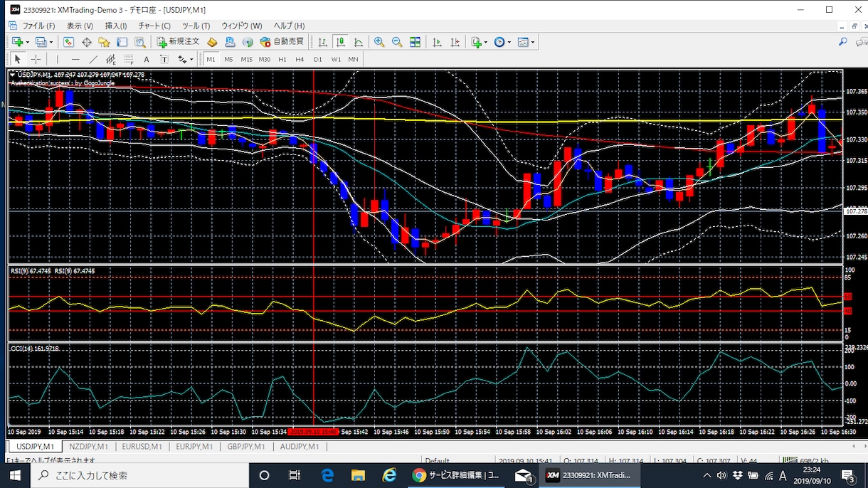The width and height of the screenshot is (868, 488).
Task: Toggle the 自動売買 auto trading button
Action: click(x=282, y=42)
